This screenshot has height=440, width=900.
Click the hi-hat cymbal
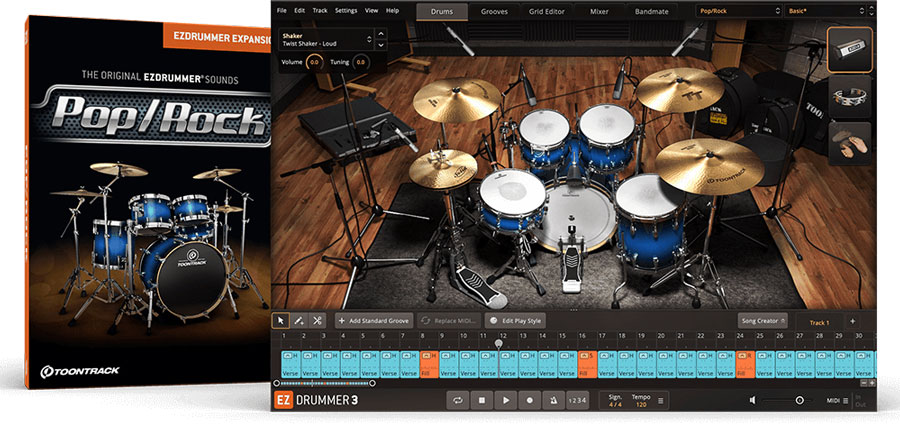coord(443,168)
